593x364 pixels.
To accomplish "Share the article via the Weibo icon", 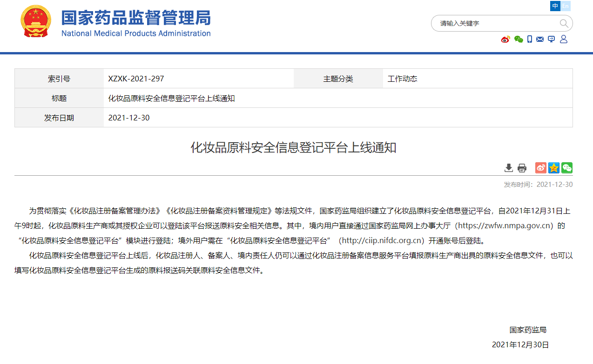I will (x=540, y=168).
